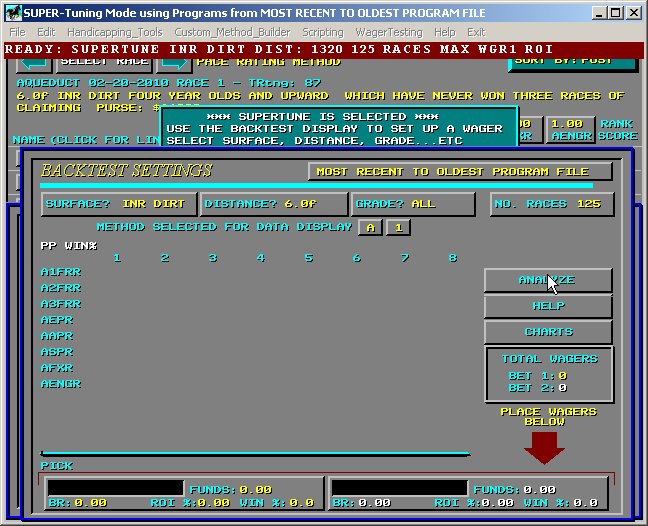The image size is (648, 526).
Task: Open the CHARTS button
Action: coord(548,332)
